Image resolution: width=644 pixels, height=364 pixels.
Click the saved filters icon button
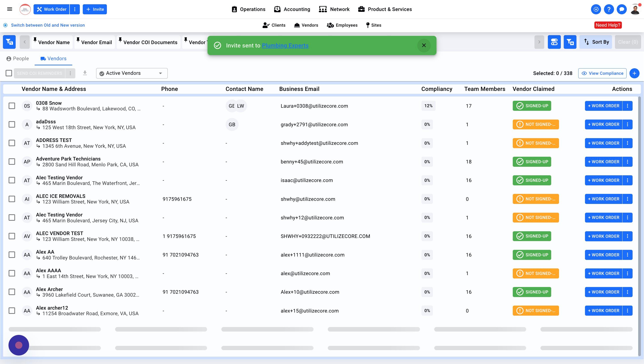tap(9, 42)
